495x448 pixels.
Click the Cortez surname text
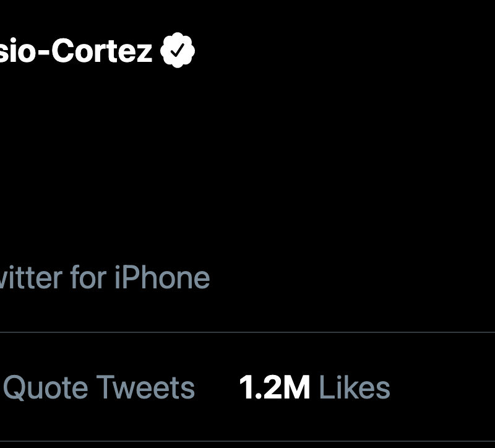pyautogui.click(x=101, y=51)
